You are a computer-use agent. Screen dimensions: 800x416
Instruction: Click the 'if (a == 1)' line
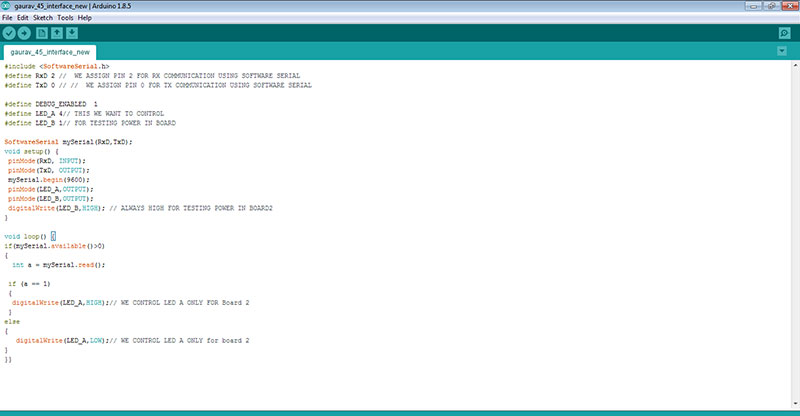29,284
